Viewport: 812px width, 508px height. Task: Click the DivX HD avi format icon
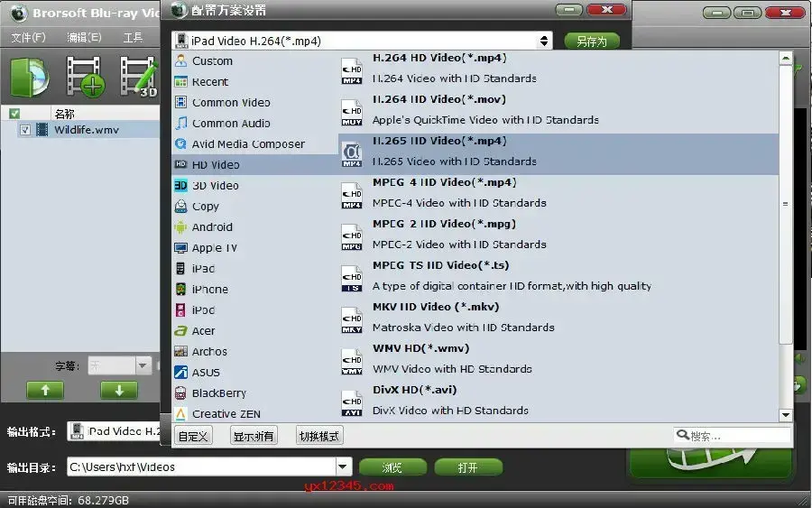point(352,402)
